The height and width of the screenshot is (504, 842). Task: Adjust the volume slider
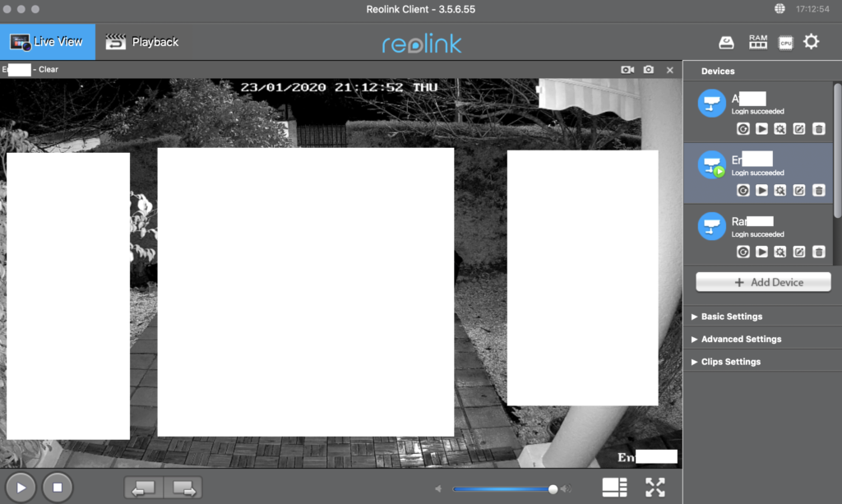[x=553, y=488]
